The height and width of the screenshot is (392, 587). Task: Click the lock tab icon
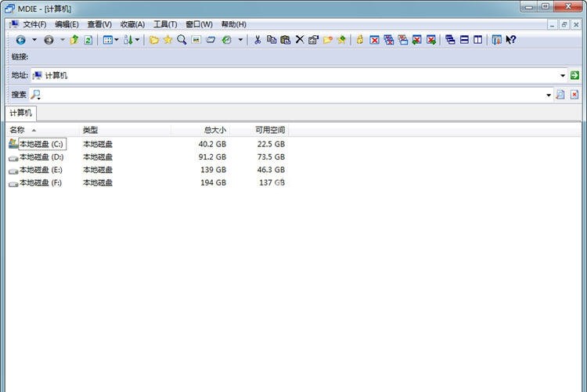360,40
